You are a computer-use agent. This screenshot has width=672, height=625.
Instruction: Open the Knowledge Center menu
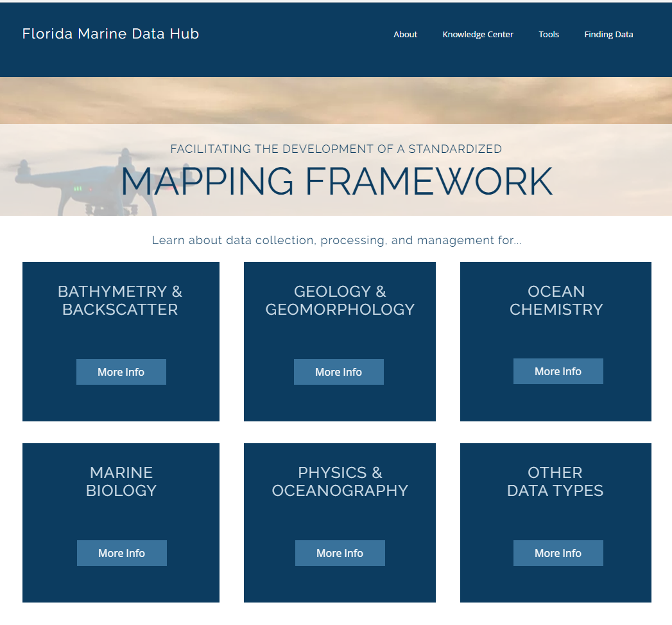[x=478, y=34]
